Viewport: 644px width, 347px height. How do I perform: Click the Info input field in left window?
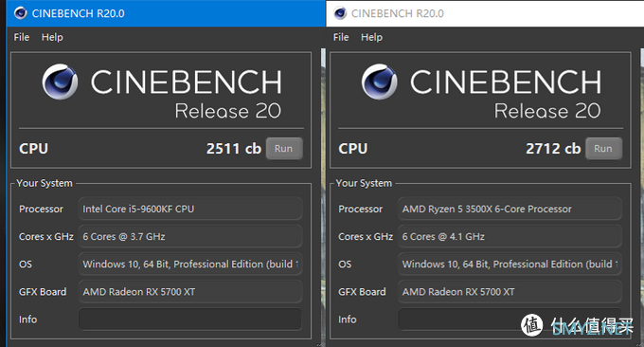click(x=190, y=320)
